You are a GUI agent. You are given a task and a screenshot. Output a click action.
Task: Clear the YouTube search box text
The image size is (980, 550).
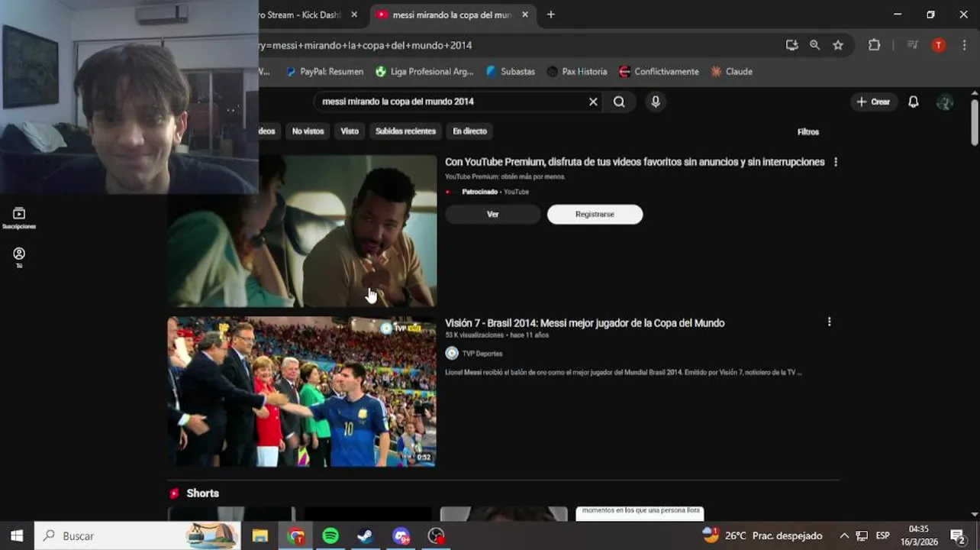tap(593, 102)
